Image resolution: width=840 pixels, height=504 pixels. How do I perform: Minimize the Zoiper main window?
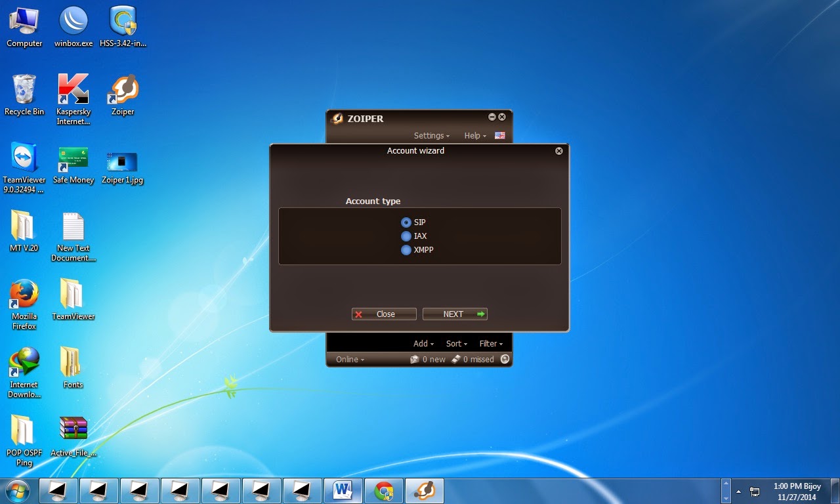pos(492,117)
